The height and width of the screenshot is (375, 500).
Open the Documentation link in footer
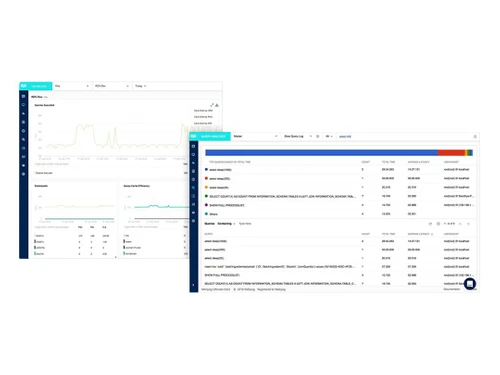click(452, 289)
